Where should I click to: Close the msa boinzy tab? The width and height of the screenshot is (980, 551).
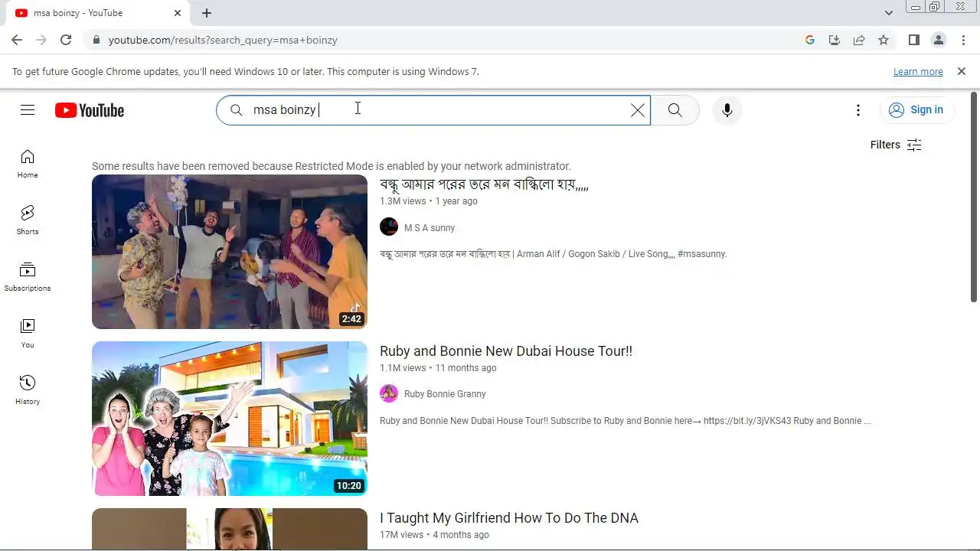coord(178,13)
